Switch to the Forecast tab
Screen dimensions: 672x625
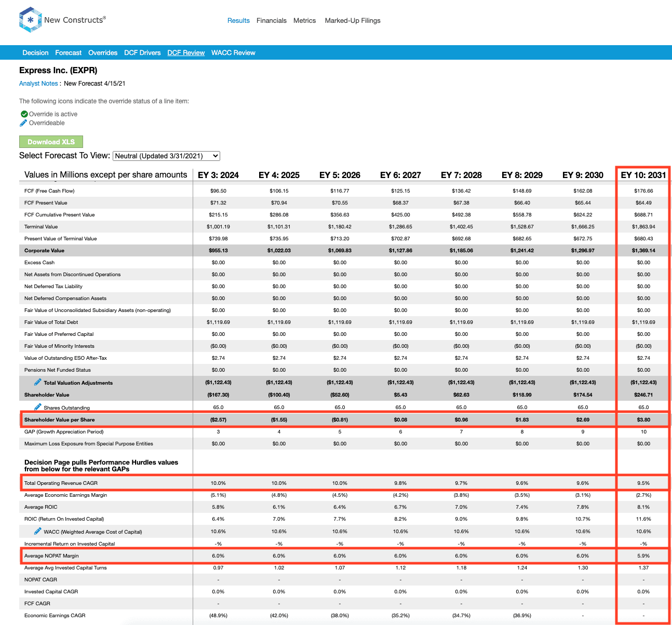pos(69,53)
